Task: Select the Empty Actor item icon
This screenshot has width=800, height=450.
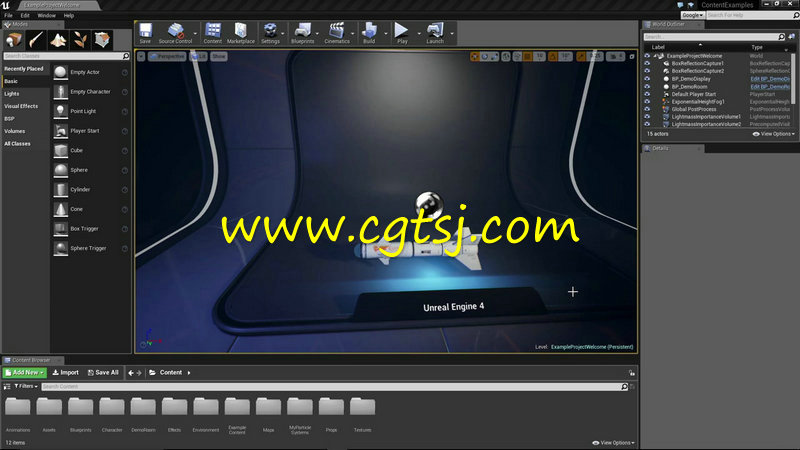Action: click(61, 72)
